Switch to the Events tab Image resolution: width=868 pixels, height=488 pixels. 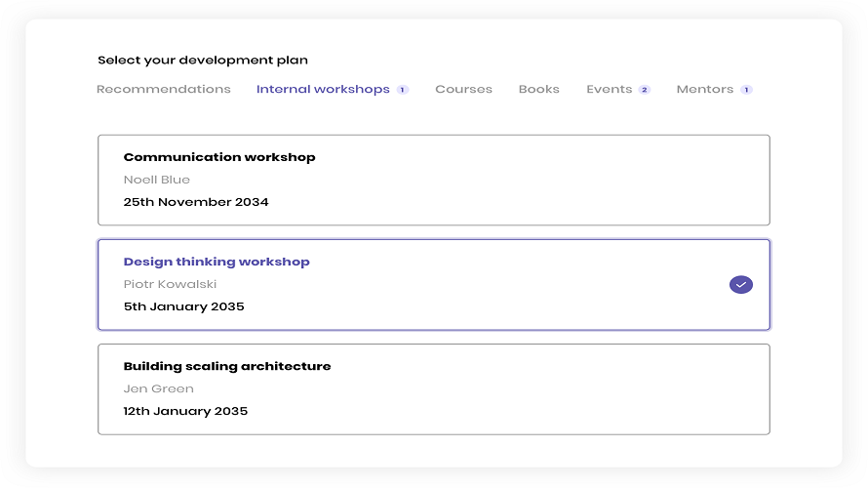[609, 89]
